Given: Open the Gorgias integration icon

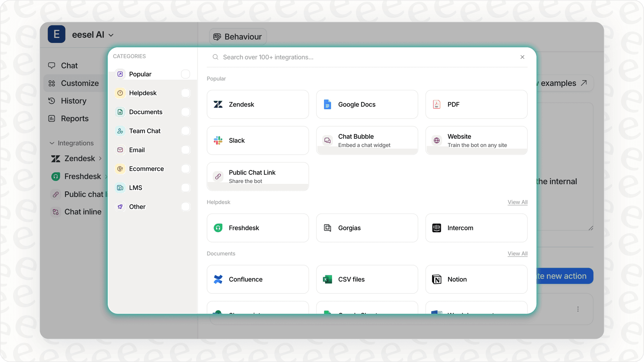Looking at the screenshot, I should click(x=327, y=228).
